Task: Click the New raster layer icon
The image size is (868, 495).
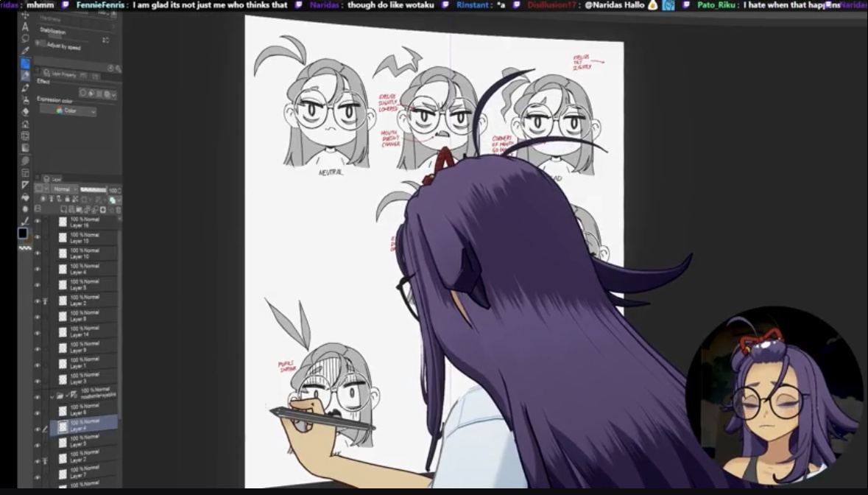Action: tap(63, 210)
